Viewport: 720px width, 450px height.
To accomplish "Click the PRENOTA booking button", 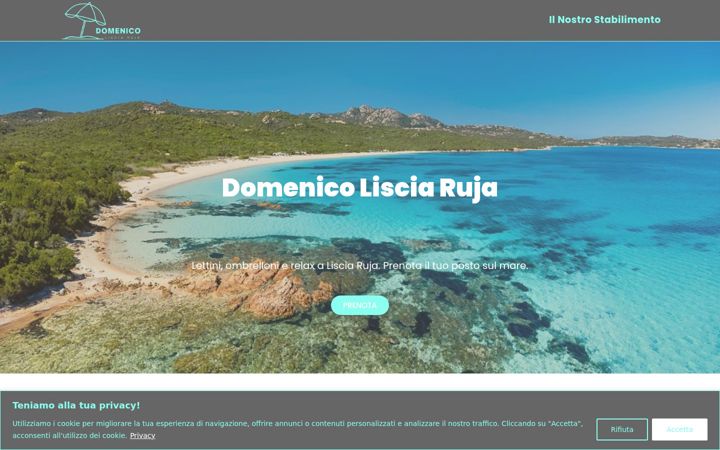I will pos(360,305).
